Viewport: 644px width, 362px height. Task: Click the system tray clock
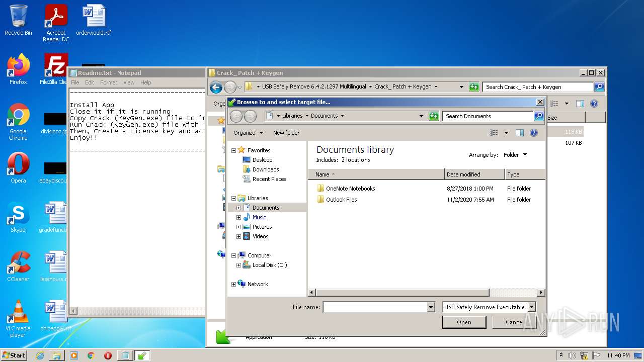[x=618, y=355]
